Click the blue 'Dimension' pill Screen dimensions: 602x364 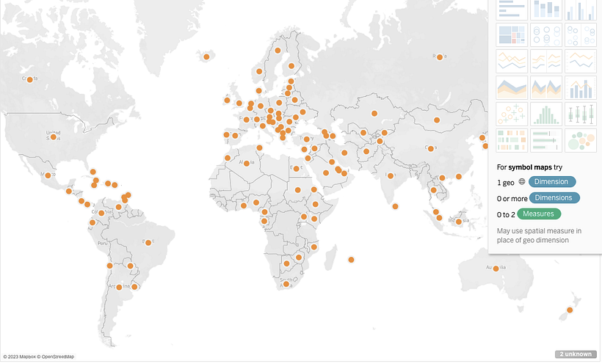pos(551,181)
